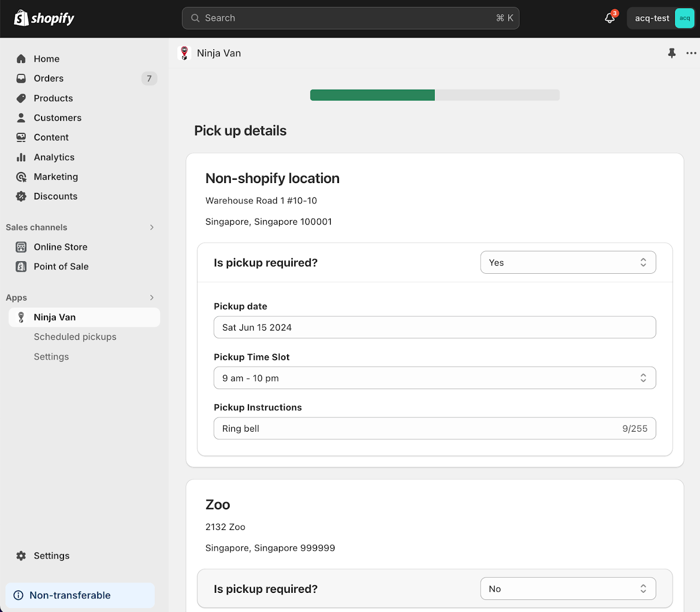The image size is (700, 612).
Task: Click the Discounts badge icon
Action: tap(21, 196)
